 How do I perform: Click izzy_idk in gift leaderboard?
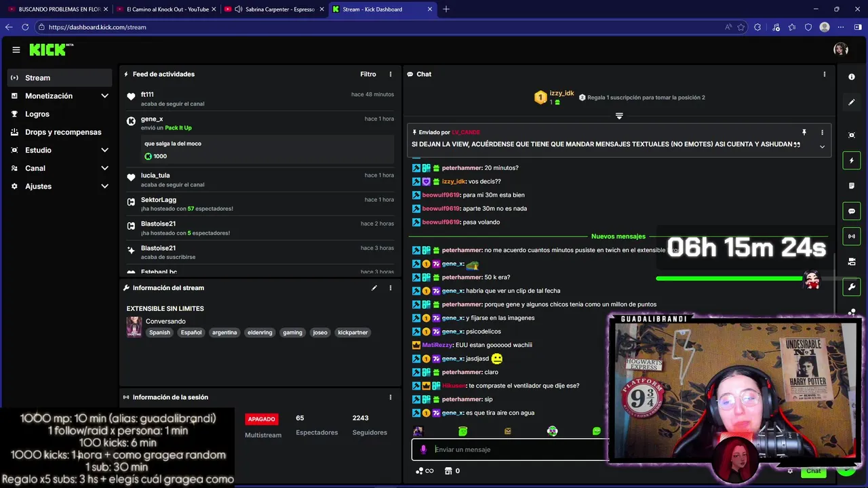coord(561,93)
